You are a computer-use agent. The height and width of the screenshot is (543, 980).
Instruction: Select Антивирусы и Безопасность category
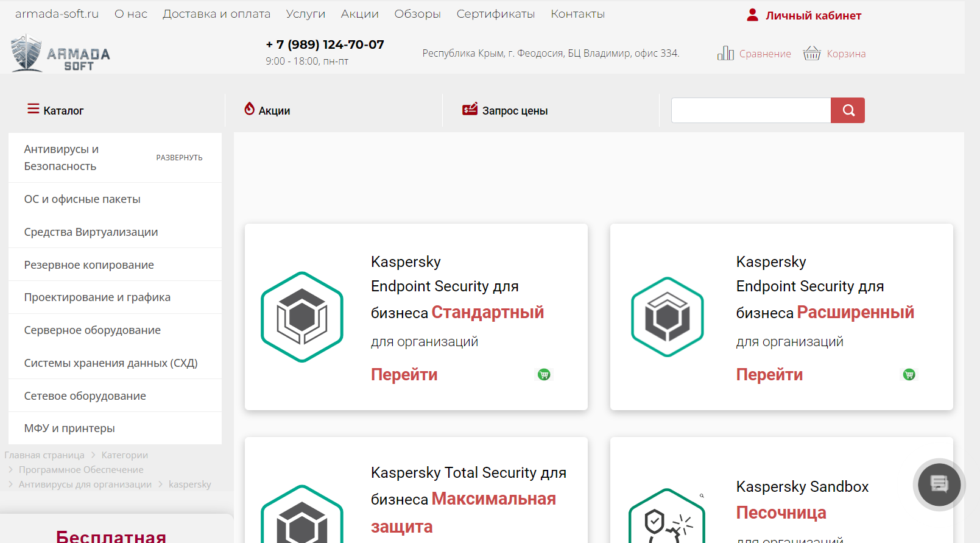[61, 158]
